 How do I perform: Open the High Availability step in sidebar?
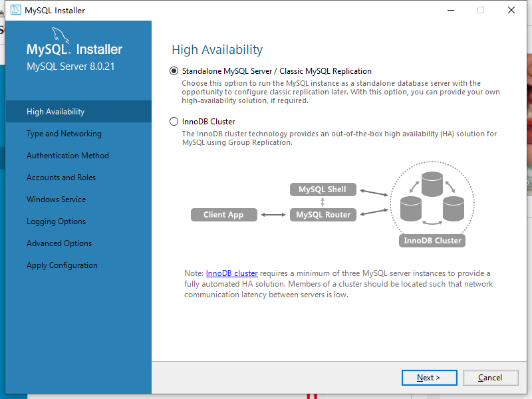pyautogui.click(x=78, y=112)
